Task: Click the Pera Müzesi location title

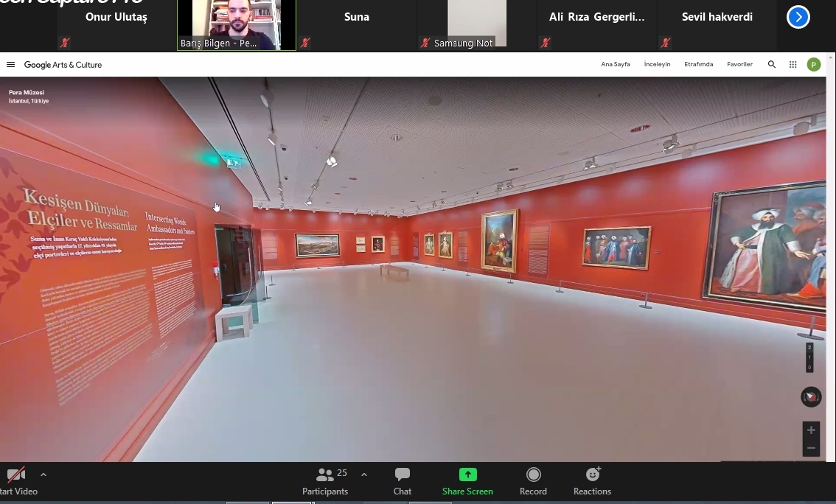Action: (x=26, y=92)
